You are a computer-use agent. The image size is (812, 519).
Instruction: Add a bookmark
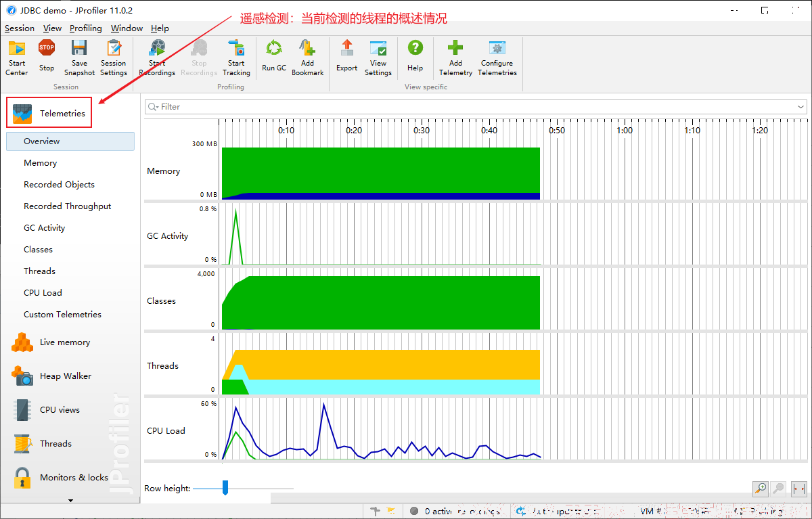click(308, 58)
